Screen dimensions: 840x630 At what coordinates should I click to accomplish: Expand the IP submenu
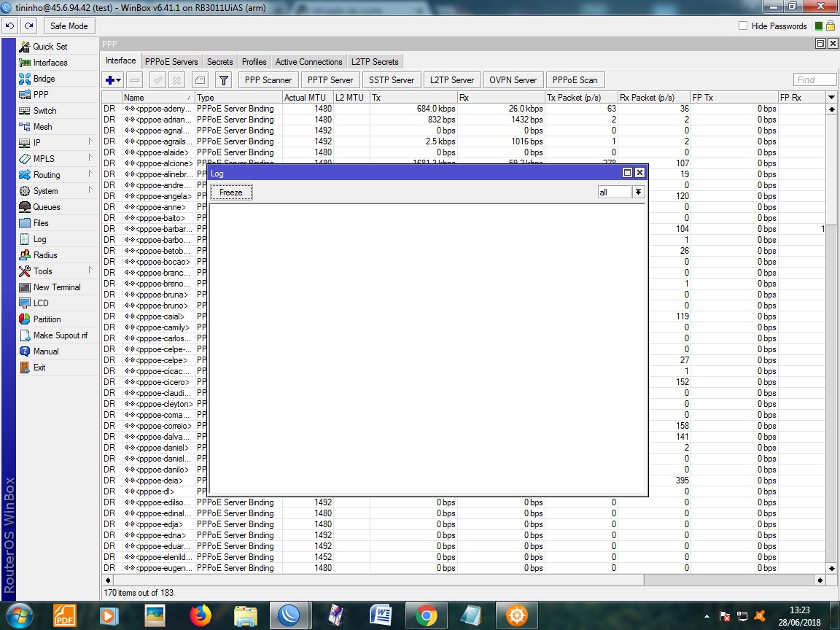tap(90, 142)
